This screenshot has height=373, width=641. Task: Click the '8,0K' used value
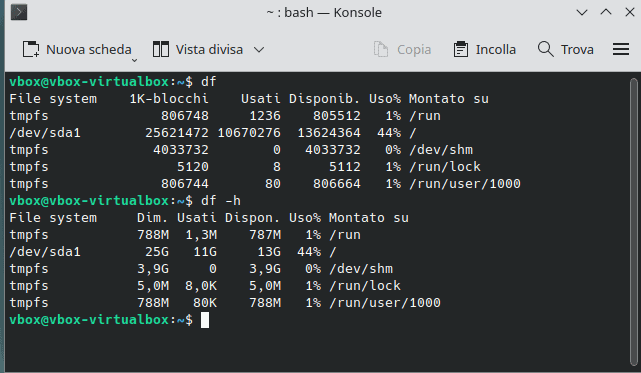pos(201,285)
